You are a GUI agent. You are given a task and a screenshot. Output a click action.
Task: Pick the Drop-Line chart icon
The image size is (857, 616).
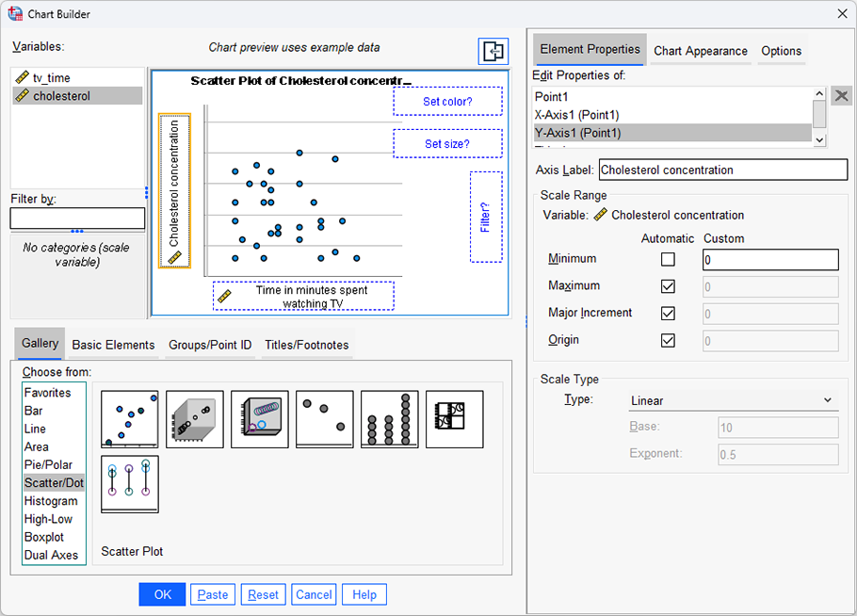pos(129,483)
